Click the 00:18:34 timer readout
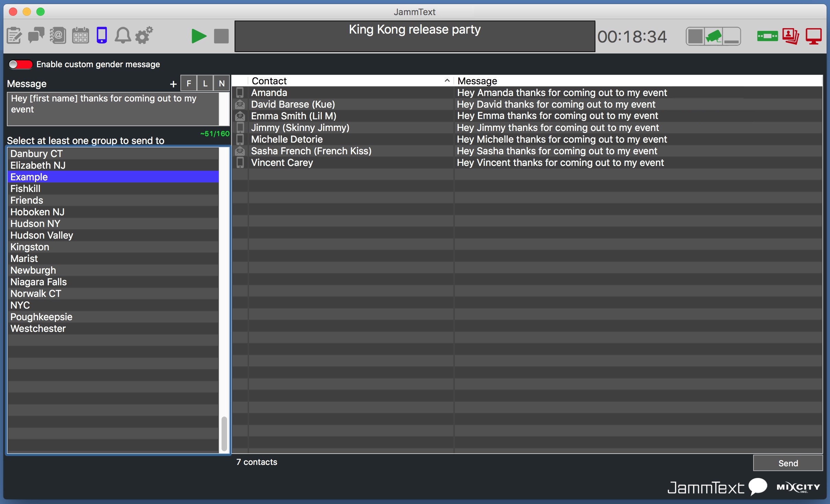The image size is (830, 504). pyautogui.click(x=632, y=37)
